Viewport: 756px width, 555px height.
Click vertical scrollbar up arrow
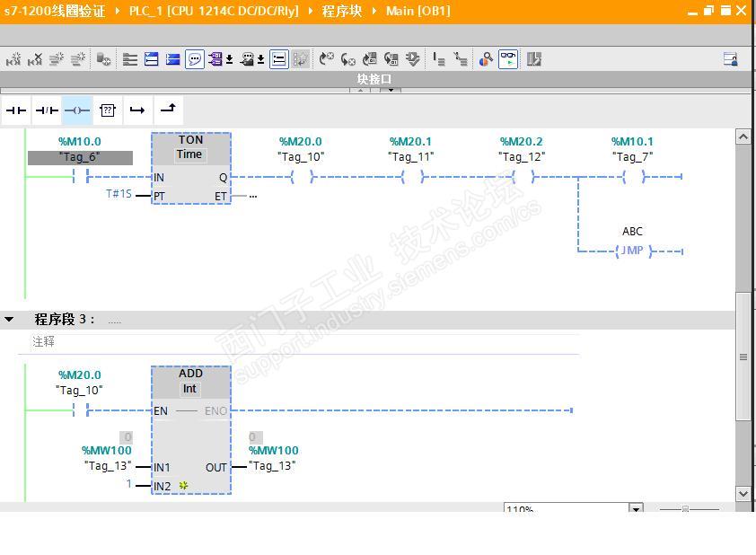[743, 137]
